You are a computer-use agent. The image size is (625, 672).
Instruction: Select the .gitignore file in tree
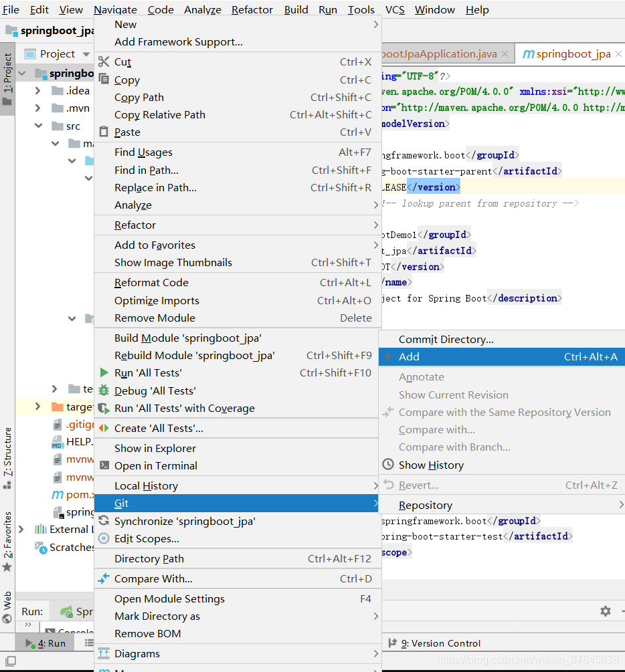pyautogui.click(x=73, y=425)
